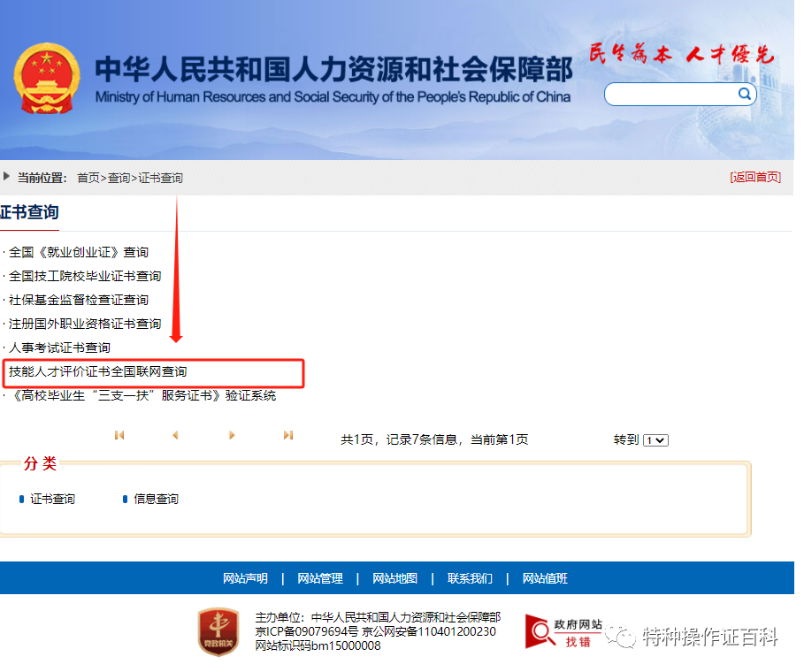Click 返回首页 link
The width and height of the screenshot is (804, 672).
click(755, 178)
